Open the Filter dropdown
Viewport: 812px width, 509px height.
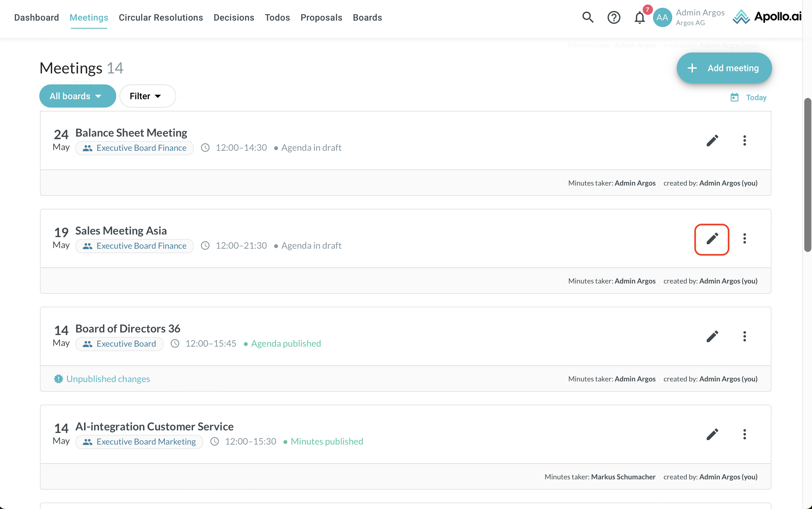click(x=147, y=96)
